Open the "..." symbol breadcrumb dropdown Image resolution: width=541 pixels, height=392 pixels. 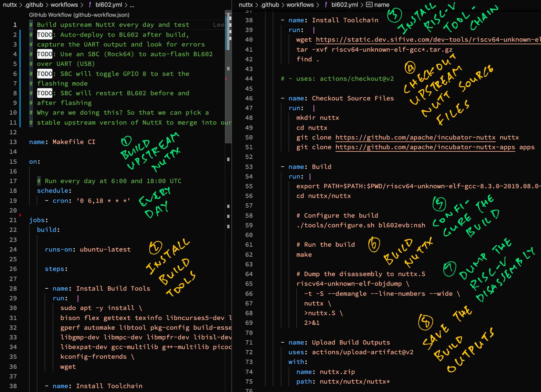(x=131, y=5)
